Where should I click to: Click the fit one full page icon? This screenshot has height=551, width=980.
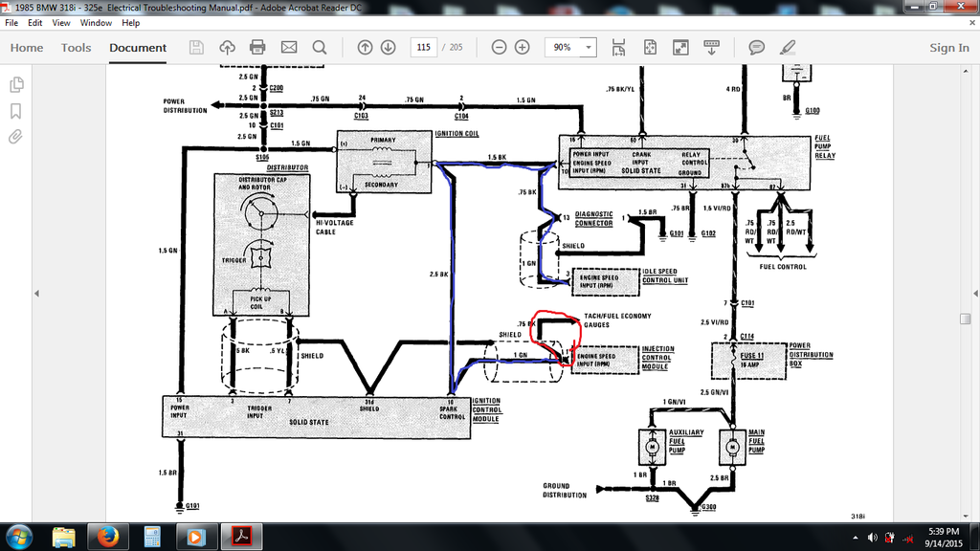point(650,48)
